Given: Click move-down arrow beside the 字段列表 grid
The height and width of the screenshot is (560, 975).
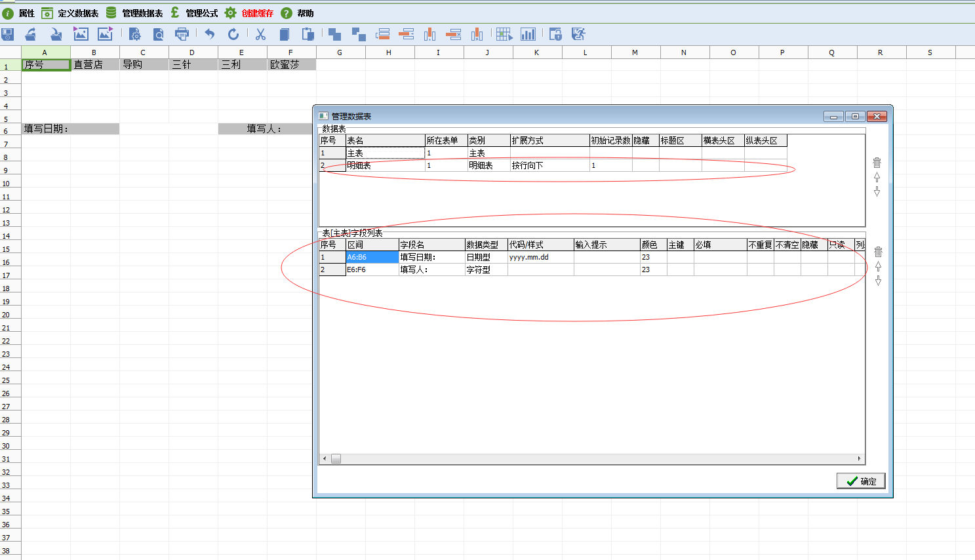Looking at the screenshot, I should [x=878, y=281].
